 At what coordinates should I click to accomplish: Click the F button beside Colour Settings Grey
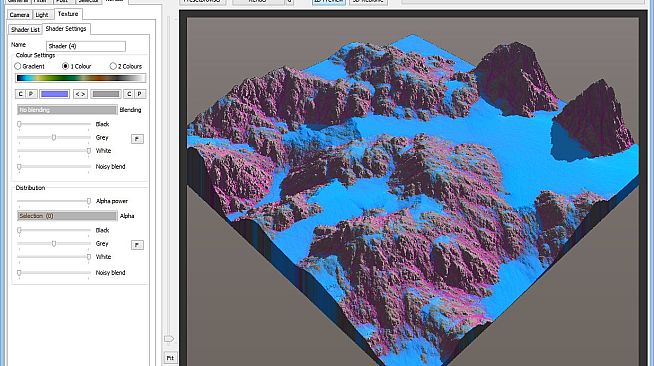137,139
